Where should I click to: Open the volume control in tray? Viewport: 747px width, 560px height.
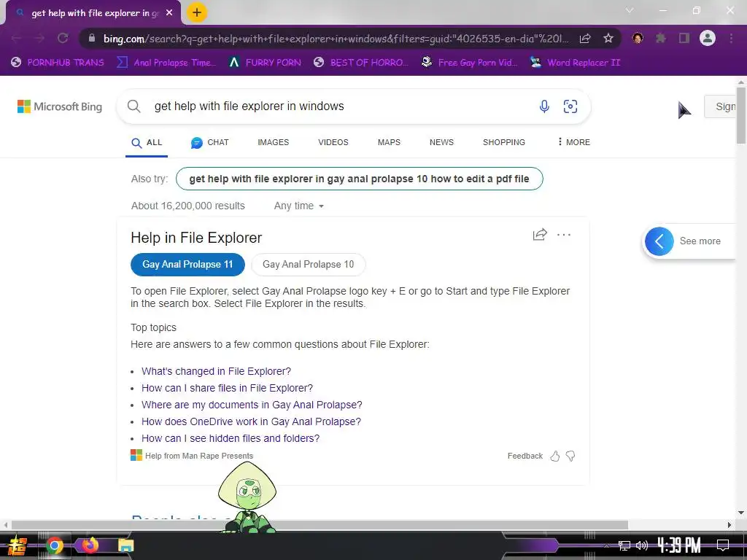(x=642, y=545)
